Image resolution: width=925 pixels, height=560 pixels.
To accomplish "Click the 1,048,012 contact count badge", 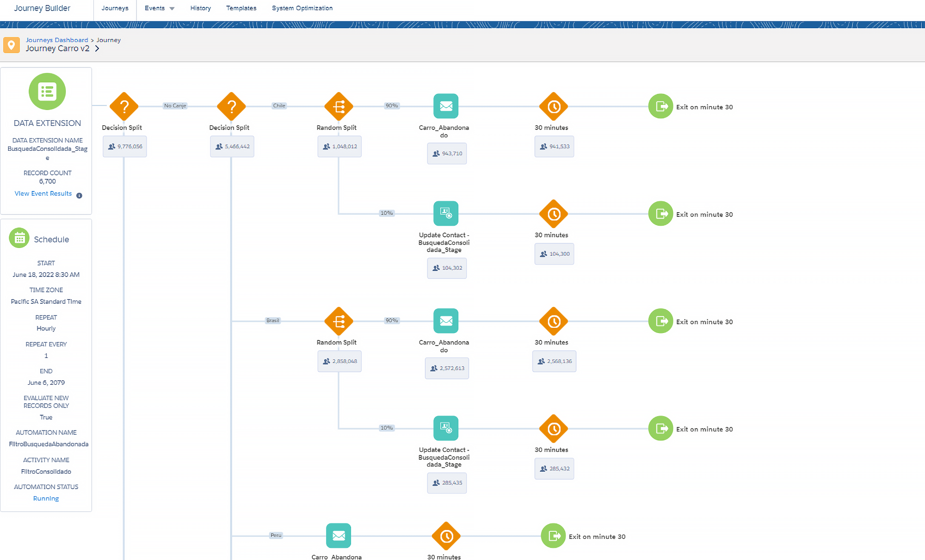I will pyautogui.click(x=339, y=147).
